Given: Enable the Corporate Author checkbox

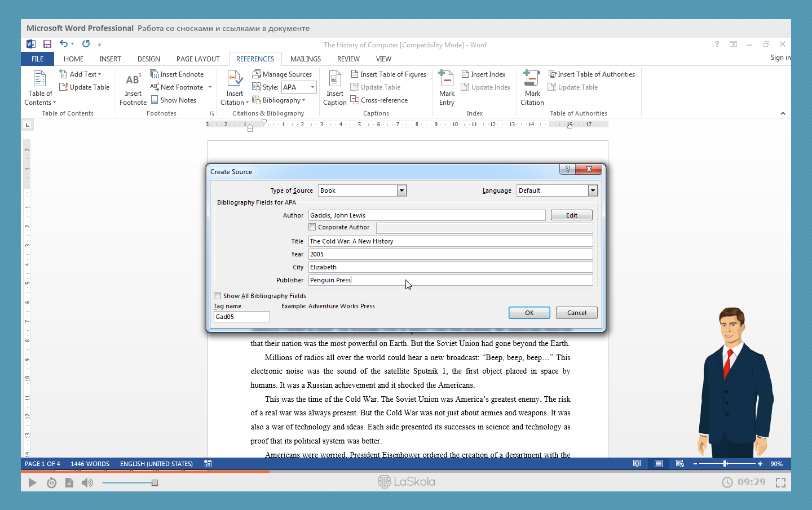Looking at the screenshot, I should (312, 227).
